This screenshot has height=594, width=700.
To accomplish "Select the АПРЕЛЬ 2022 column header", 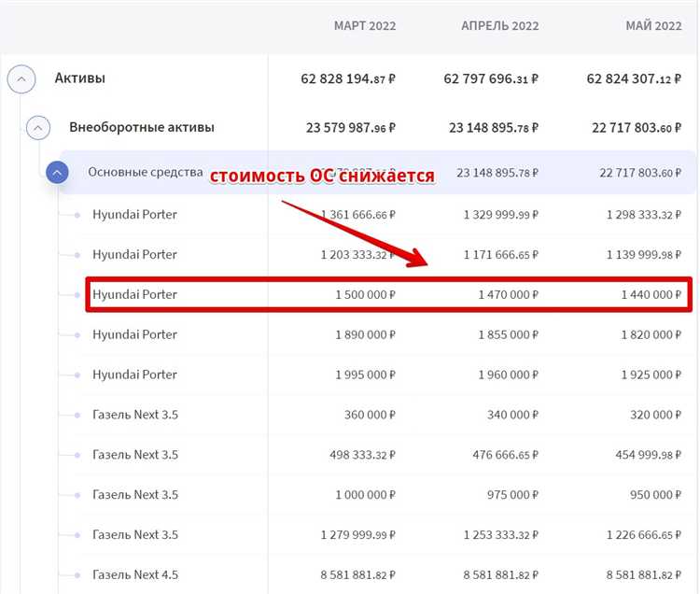I will tap(500, 26).
